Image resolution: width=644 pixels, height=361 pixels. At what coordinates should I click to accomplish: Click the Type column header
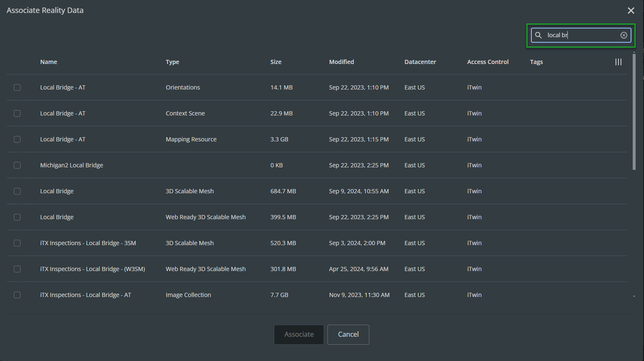pos(172,62)
